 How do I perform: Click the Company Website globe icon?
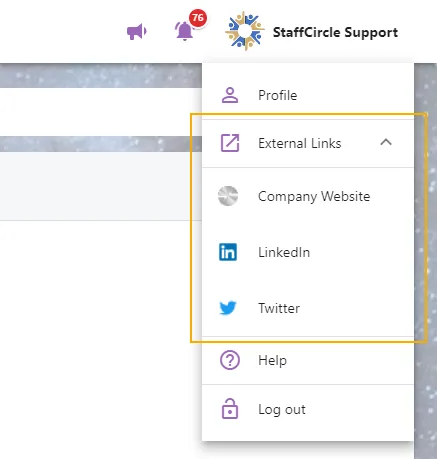(228, 196)
